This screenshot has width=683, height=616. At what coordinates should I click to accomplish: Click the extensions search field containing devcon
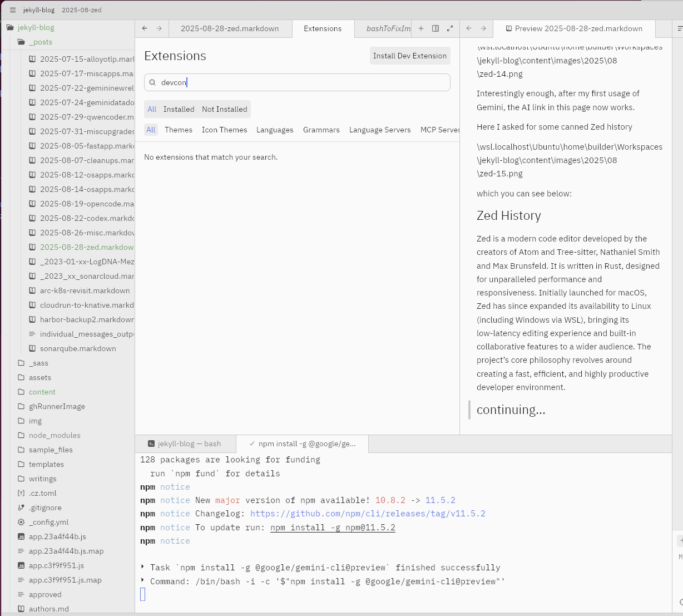click(x=297, y=82)
